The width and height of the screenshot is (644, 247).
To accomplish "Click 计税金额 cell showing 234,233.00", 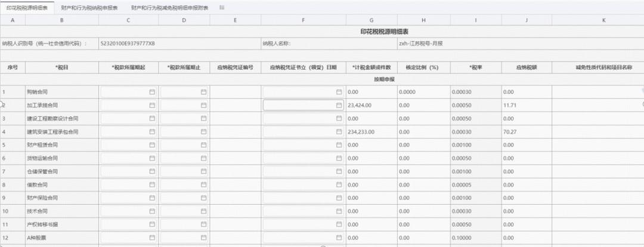I will [371, 132].
